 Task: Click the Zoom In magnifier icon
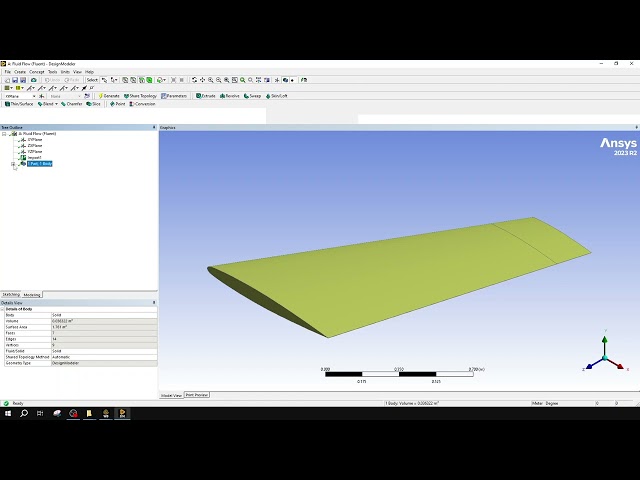click(211, 80)
